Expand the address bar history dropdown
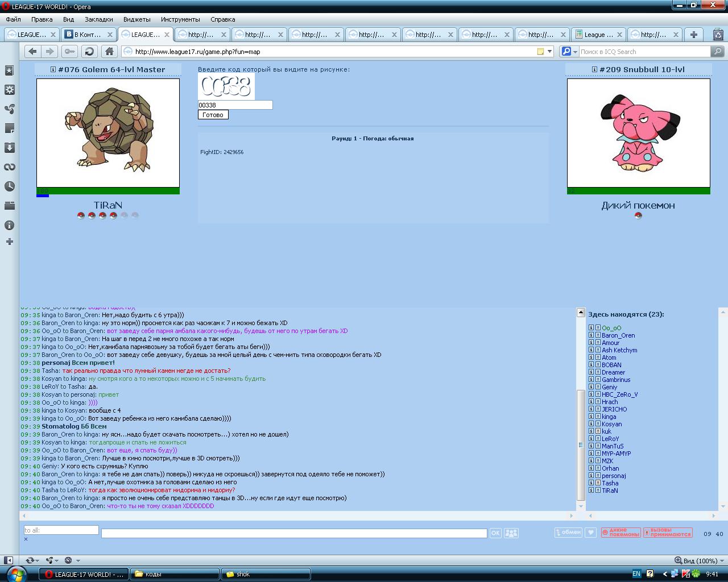This screenshot has width=728, height=582. pos(549,51)
